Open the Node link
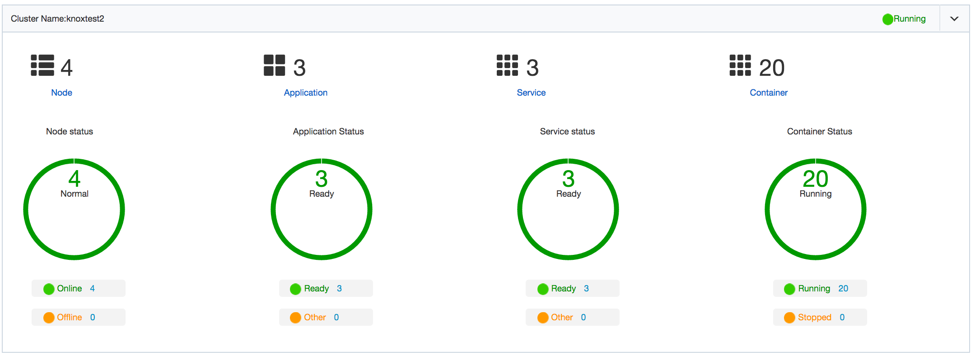Viewport: 980px width, 360px height. (61, 92)
